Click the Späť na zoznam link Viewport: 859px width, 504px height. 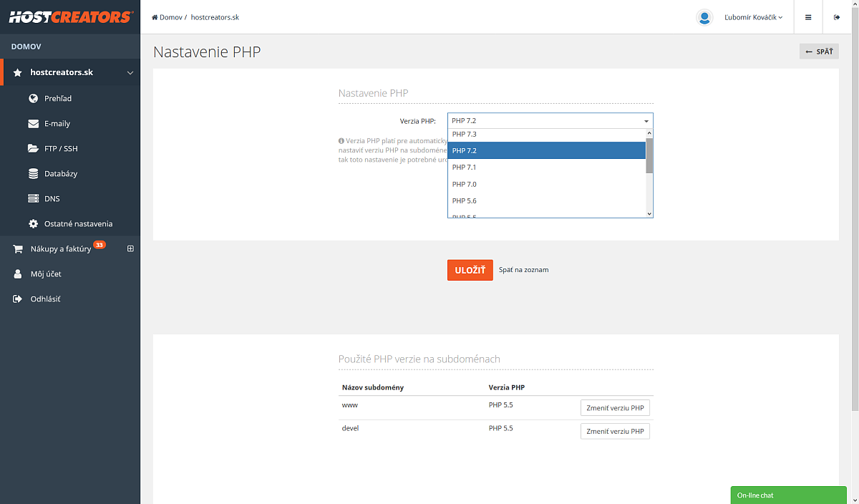[523, 270]
